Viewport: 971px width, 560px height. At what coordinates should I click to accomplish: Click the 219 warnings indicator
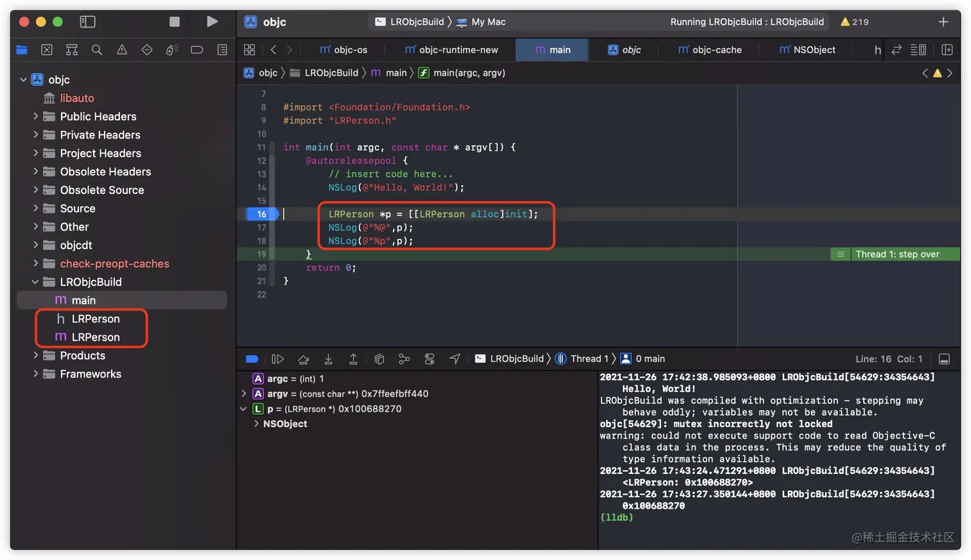click(855, 22)
